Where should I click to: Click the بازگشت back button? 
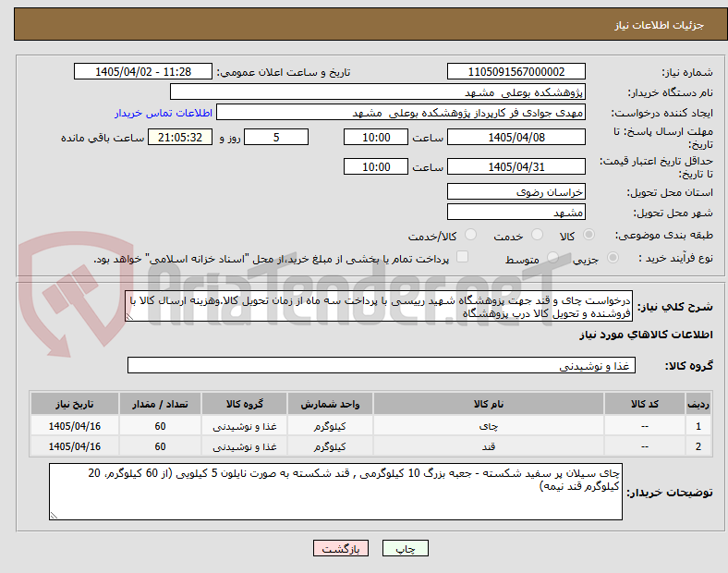pos(341,548)
